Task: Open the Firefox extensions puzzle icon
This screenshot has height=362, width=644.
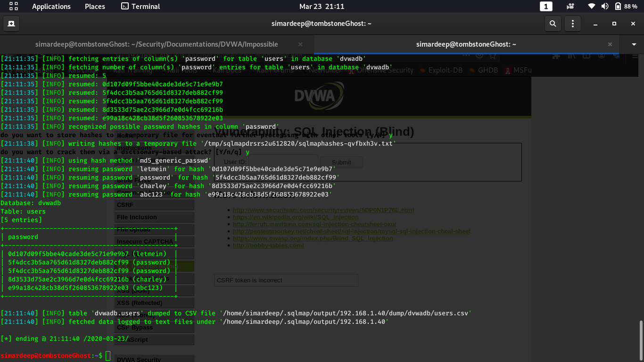Action: [x=556, y=56]
